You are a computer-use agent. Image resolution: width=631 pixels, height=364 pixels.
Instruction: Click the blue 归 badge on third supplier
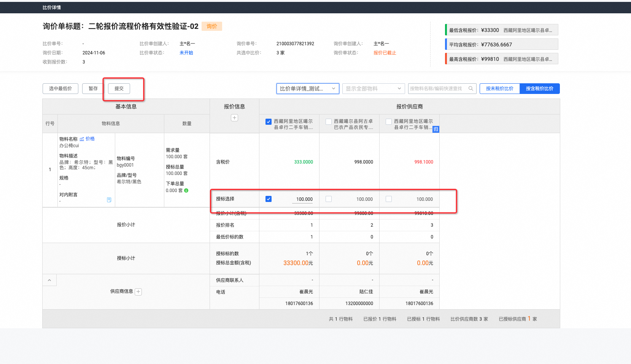tap(436, 129)
